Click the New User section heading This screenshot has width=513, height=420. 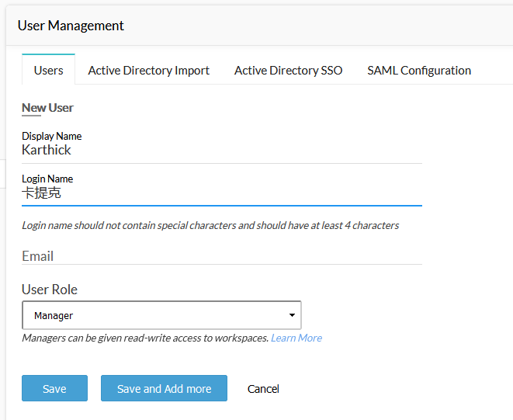(47, 108)
